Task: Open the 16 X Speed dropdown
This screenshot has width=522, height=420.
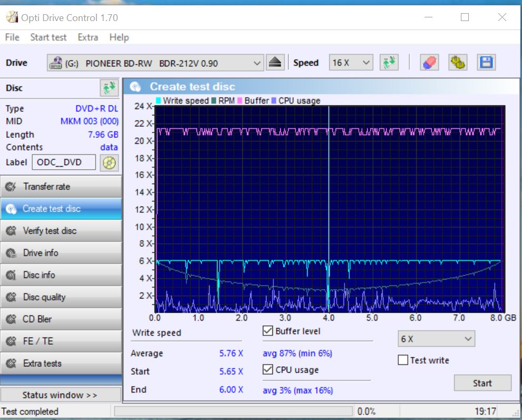Action: 351,63
